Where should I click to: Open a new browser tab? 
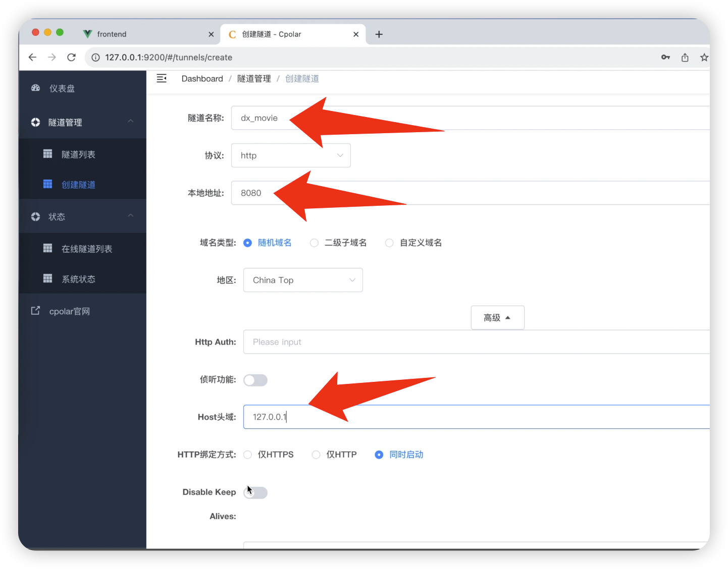[379, 34]
